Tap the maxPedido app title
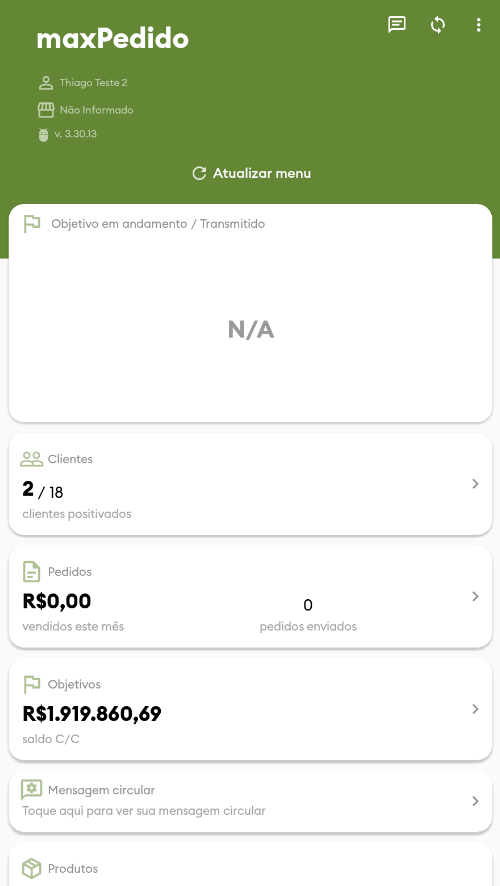This screenshot has height=886, width=500. coord(112,39)
